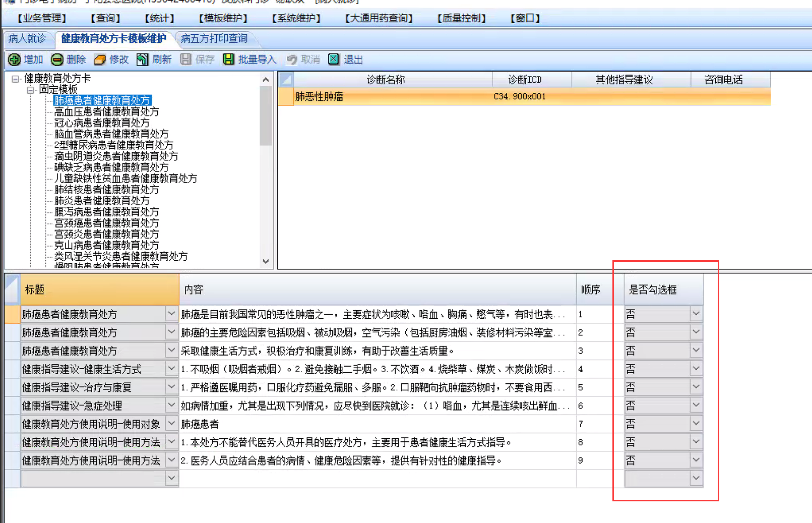812x523 pixels.
Task: Switch to the 健康教育处方卡模板维护 tab
Action: [113, 39]
